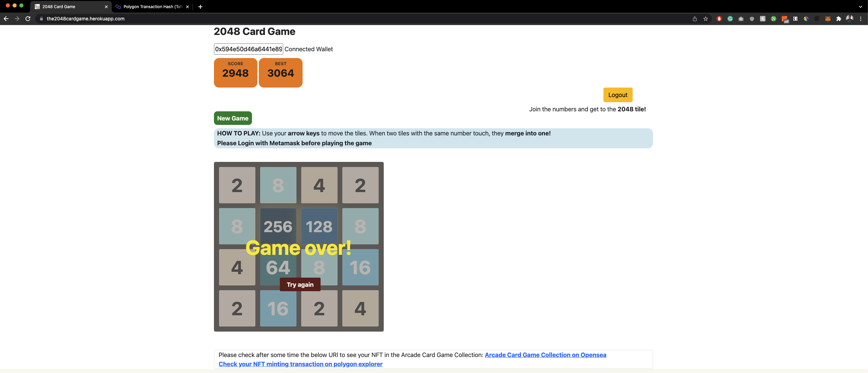Click the BEST score orange display
The image size is (868, 373).
coord(280,73)
